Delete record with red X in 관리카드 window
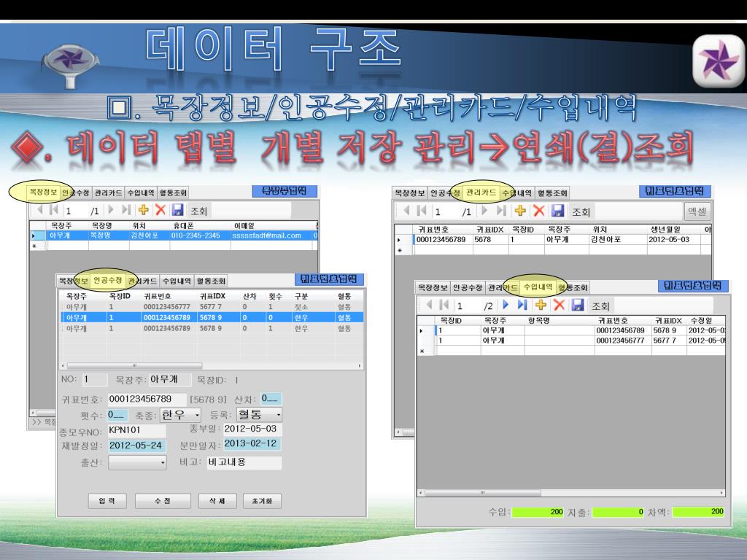The height and width of the screenshot is (560, 747). click(x=538, y=211)
